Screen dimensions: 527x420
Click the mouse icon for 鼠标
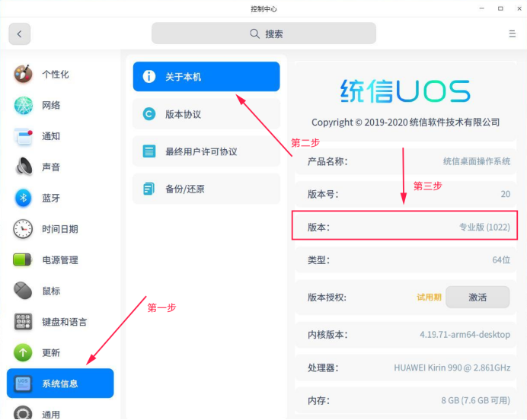point(23,291)
